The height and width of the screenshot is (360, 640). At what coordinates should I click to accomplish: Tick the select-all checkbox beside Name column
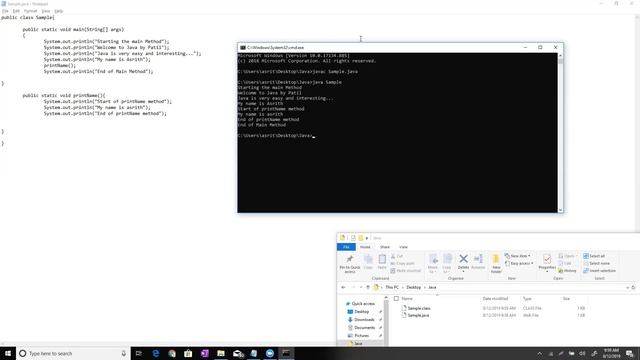click(x=396, y=299)
